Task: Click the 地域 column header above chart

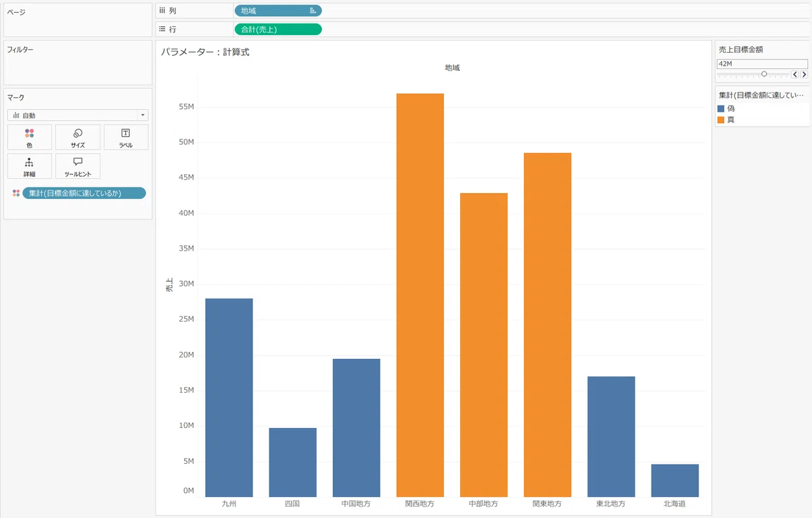Action: 452,68
